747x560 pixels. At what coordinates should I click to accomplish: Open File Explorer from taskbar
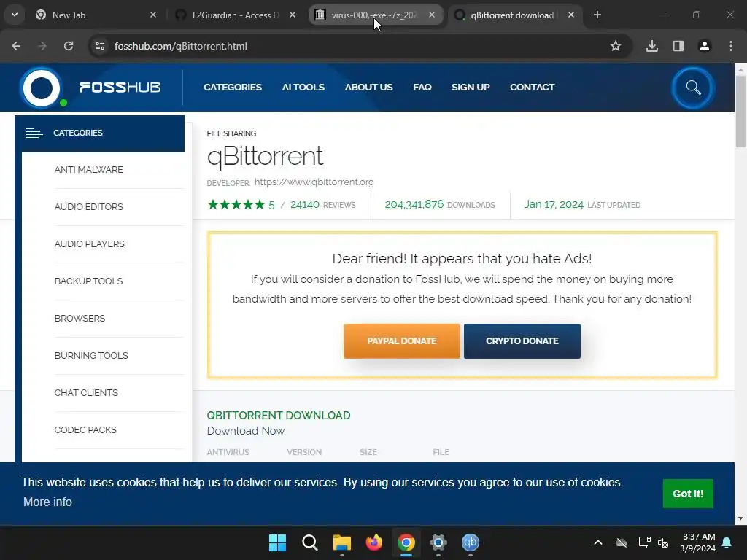click(341, 542)
